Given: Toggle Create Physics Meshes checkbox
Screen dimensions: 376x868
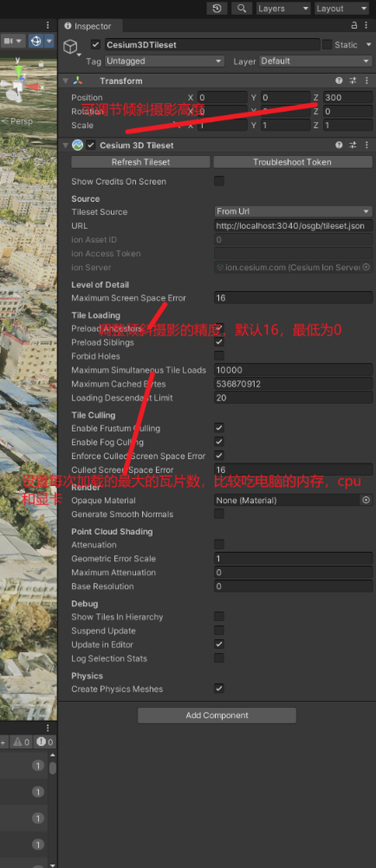Looking at the screenshot, I should pyautogui.click(x=219, y=688).
